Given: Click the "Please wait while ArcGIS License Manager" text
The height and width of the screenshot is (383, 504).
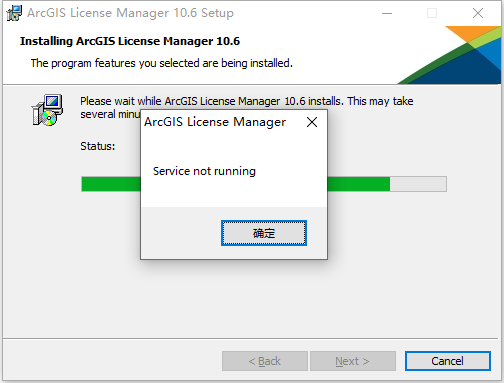Looking at the screenshot, I should [x=180, y=101].
